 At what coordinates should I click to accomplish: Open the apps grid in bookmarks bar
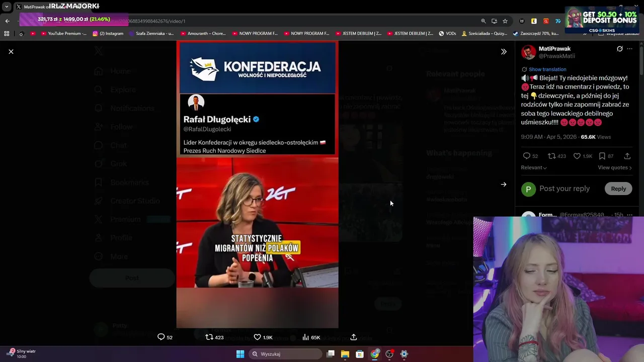click(7, 34)
